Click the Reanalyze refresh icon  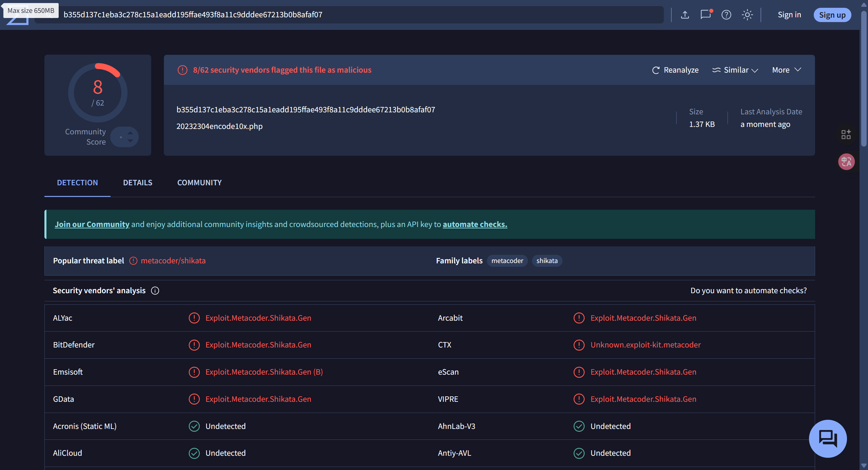click(656, 70)
